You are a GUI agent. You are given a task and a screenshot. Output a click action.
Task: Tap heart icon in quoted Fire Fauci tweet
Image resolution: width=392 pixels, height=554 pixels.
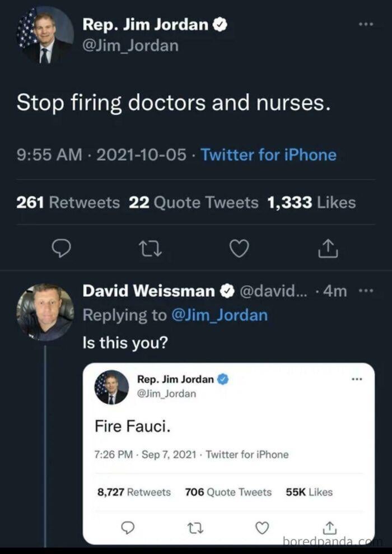(262, 528)
